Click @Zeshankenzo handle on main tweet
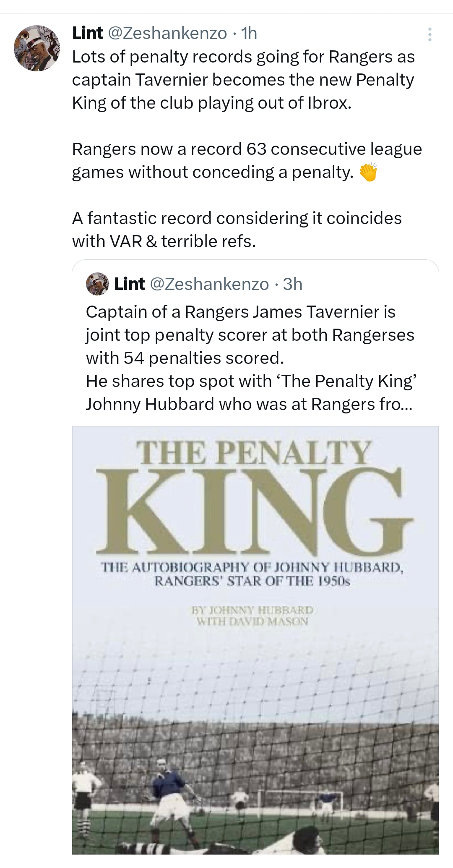This screenshot has height=868, width=453. pos(168,33)
